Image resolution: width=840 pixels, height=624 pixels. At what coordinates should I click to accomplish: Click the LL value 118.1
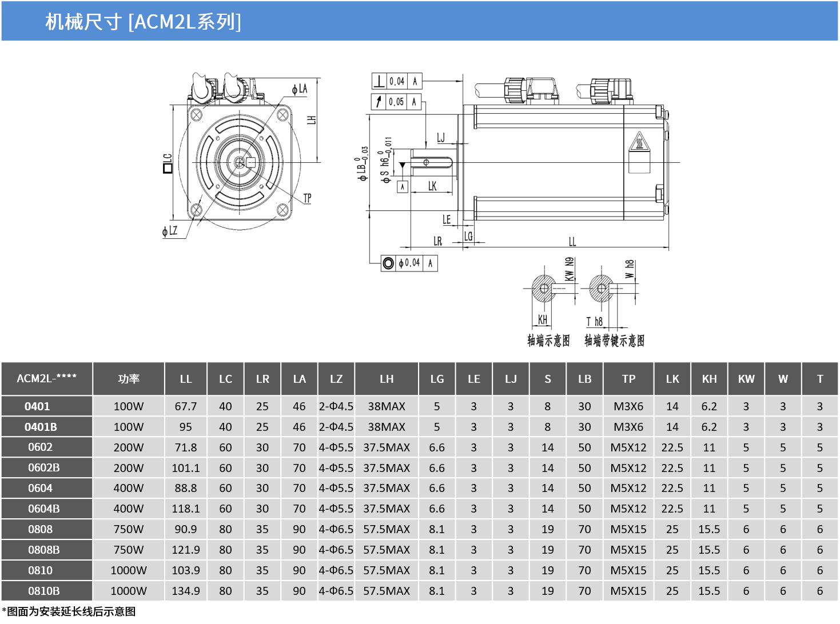pos(186,509)
